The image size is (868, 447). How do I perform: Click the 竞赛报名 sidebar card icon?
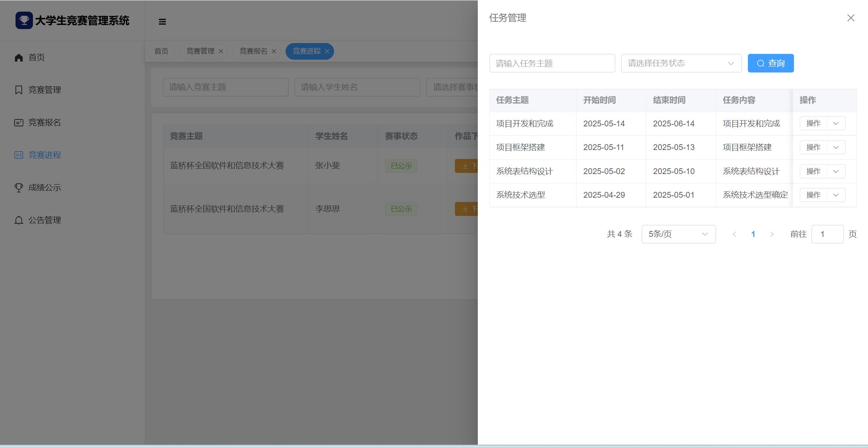pyautogui.click(x=19, y=123)
